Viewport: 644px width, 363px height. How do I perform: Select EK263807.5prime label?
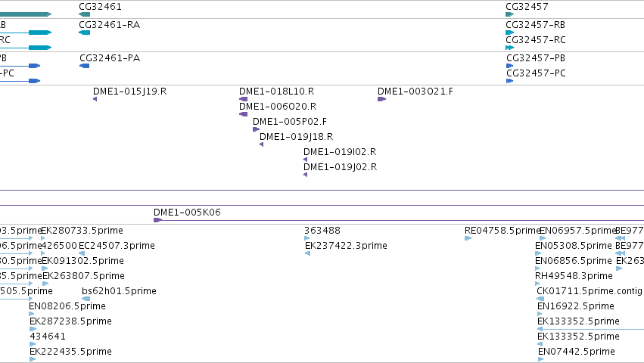[x=83, y=276]
